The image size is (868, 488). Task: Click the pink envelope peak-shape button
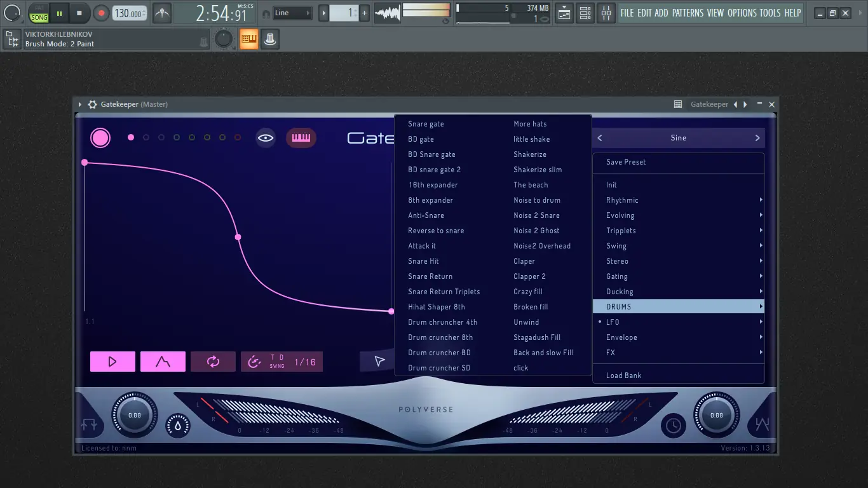click(163, 362)
